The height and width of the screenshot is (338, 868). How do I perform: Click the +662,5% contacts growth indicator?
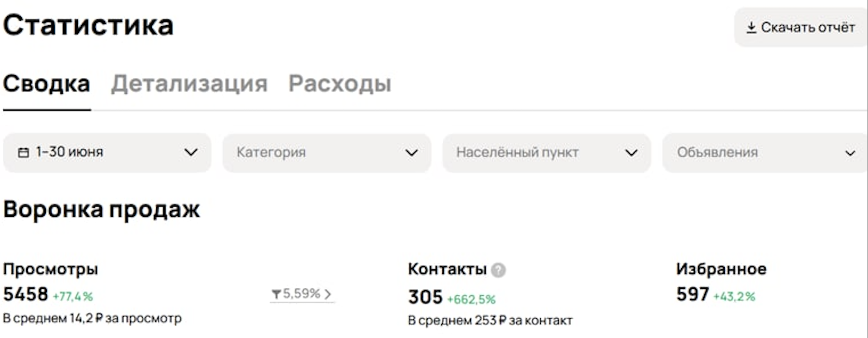coord(472,299)
